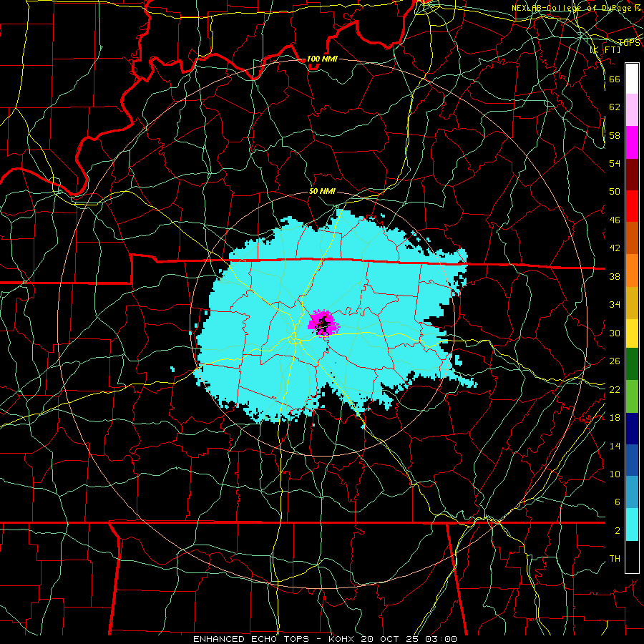This screenshot has height=644, width=644.
Task: Click legend value "10"
Action: (x=615, y=474)
